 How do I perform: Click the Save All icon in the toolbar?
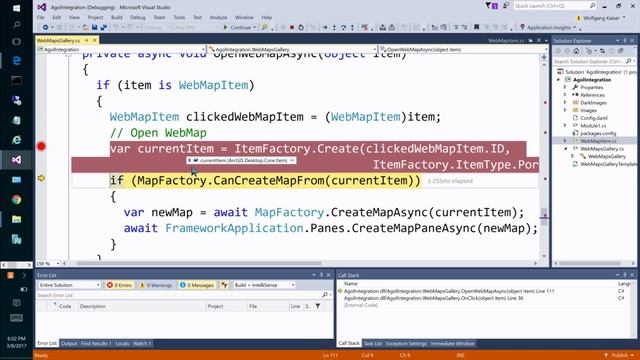pos(104,27)
